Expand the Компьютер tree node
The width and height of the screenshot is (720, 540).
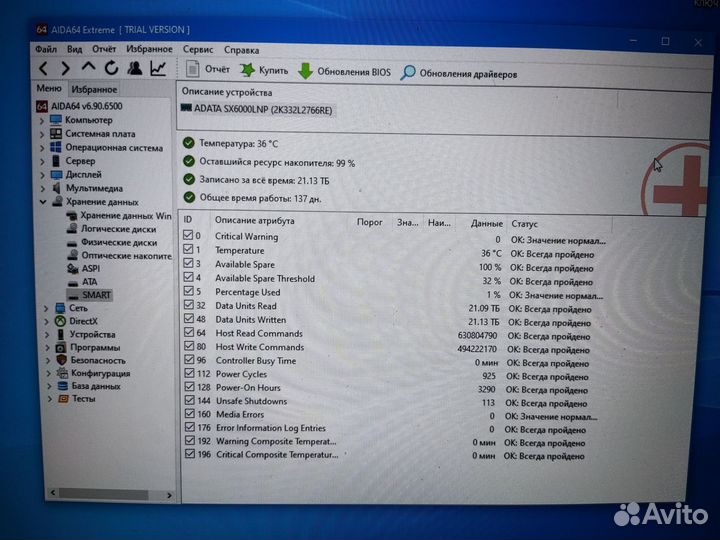pyautogui.click(x=43, y=120)
